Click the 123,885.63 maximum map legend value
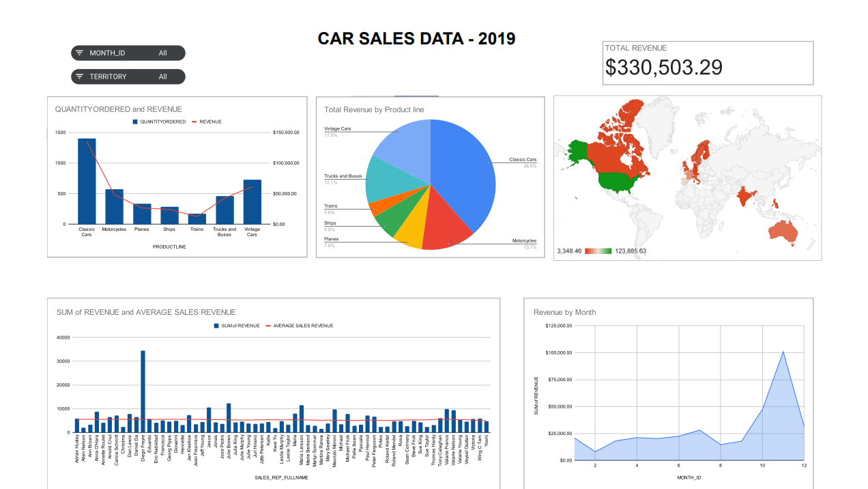This screenshot has width=868, height=489. [x=631, y=251]
